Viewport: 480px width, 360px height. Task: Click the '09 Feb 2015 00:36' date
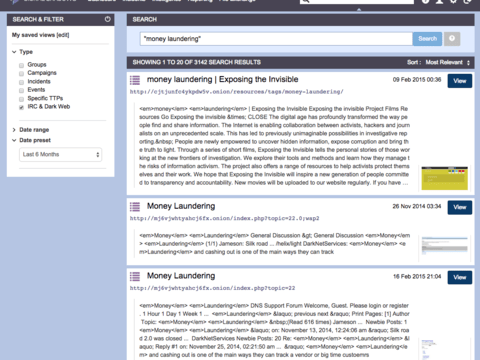(x=417, y=80)
